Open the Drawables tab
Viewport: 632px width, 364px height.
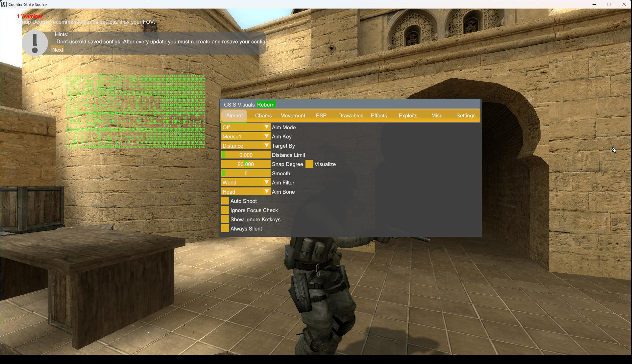coord(351,116)
